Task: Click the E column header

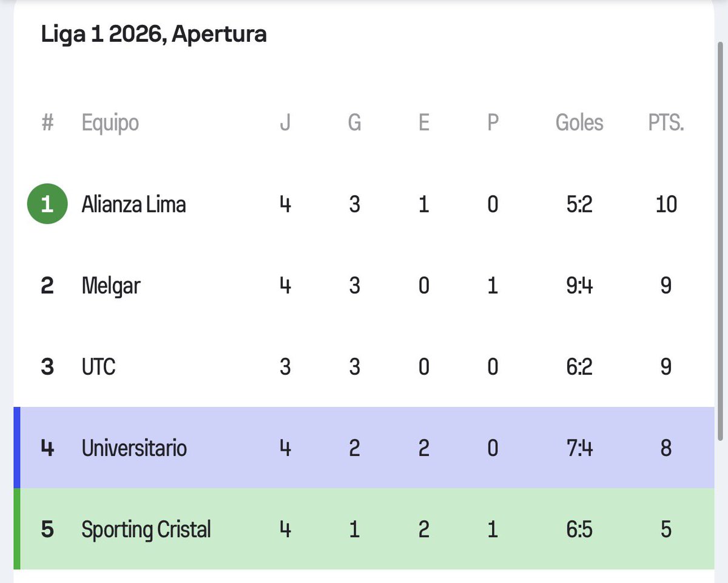Action: pos(423,123)
